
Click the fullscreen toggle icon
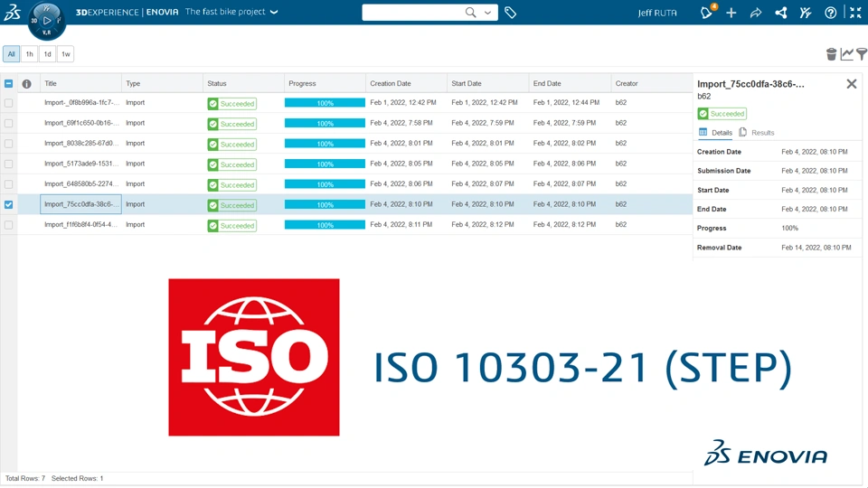856,12
